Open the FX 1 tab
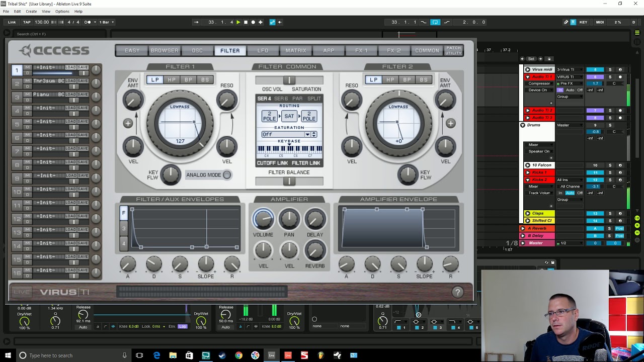644x362 pixels. pyautogui.click(x=361, y=50)
